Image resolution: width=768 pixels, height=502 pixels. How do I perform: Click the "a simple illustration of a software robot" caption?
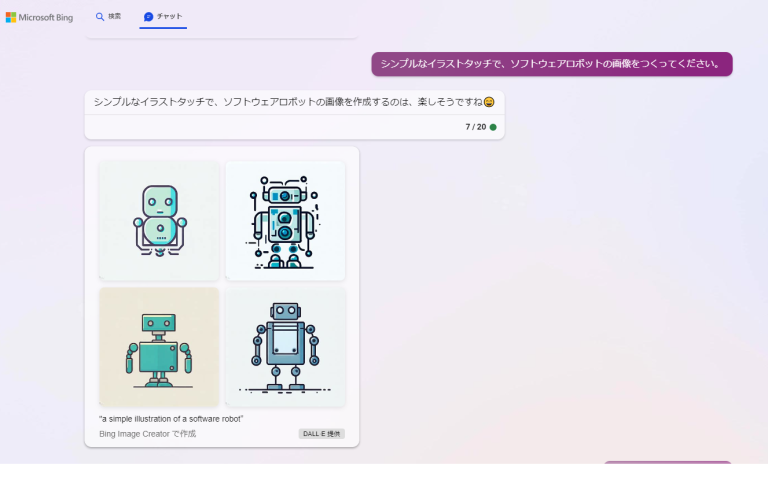click(x=171, y=418)
